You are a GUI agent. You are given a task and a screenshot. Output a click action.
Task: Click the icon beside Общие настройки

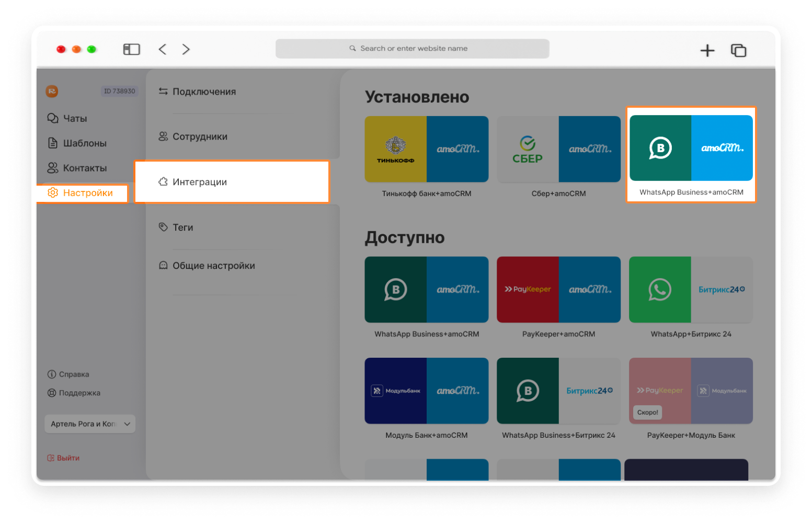[163, 265]
